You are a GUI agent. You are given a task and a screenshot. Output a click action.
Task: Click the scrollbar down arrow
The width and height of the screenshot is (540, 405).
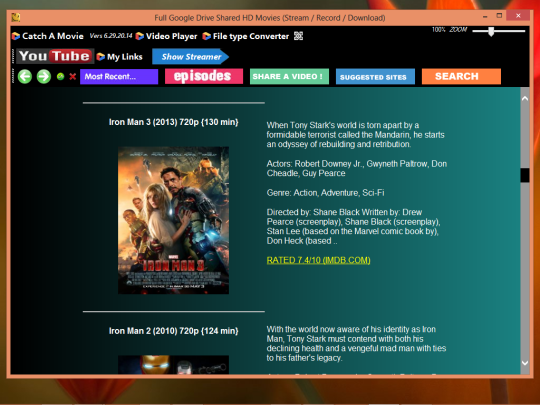click(525, 363)
